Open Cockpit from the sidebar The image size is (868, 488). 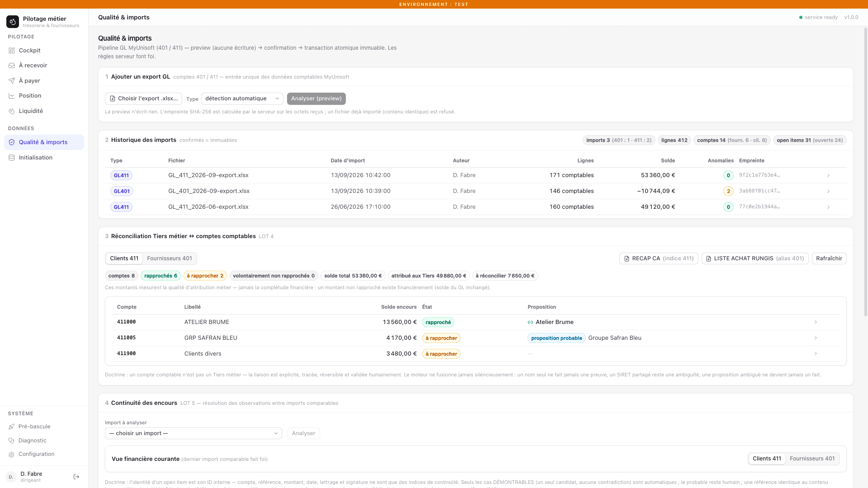(x=44, y=50)
